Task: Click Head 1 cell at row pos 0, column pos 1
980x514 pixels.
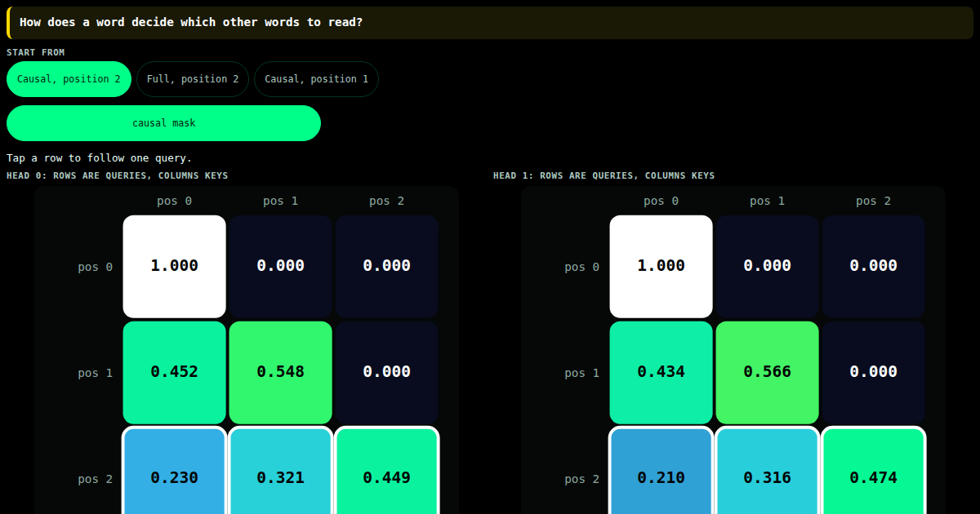Action: 768,266
